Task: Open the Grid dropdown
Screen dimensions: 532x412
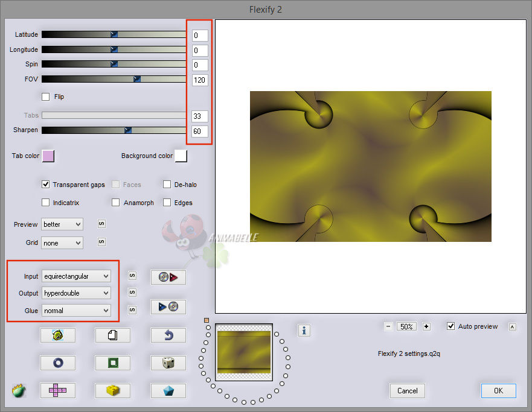Action: pos(62,243)
